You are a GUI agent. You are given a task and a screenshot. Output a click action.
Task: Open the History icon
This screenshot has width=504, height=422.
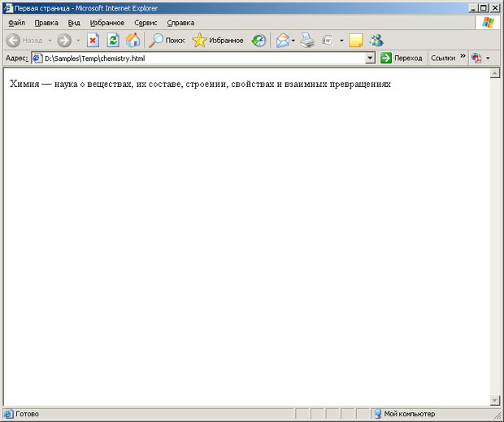tap(259, 41)
